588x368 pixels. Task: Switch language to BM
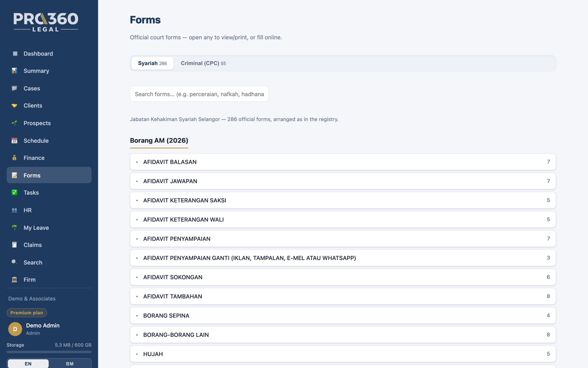(x=70, y=364)
